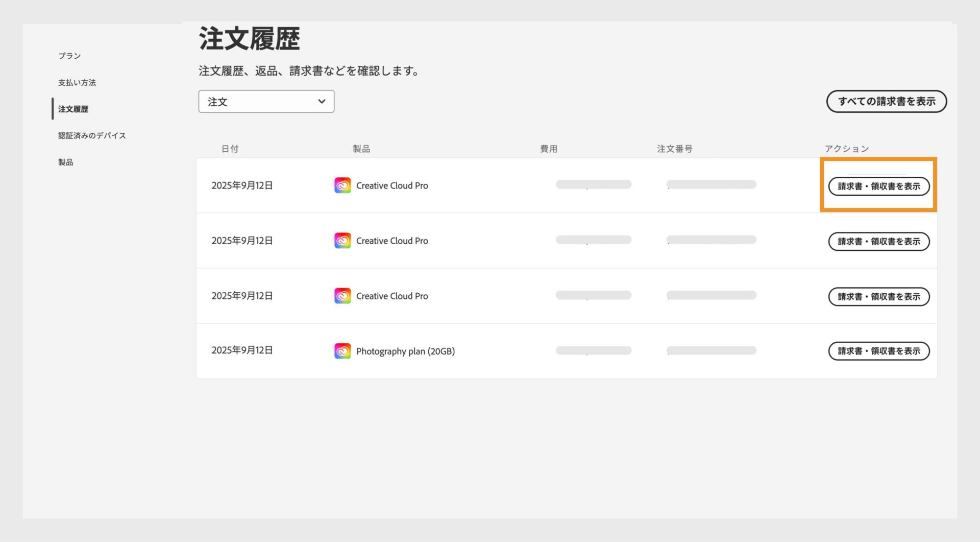Open the 製品 sidebar item

(65, 162)
